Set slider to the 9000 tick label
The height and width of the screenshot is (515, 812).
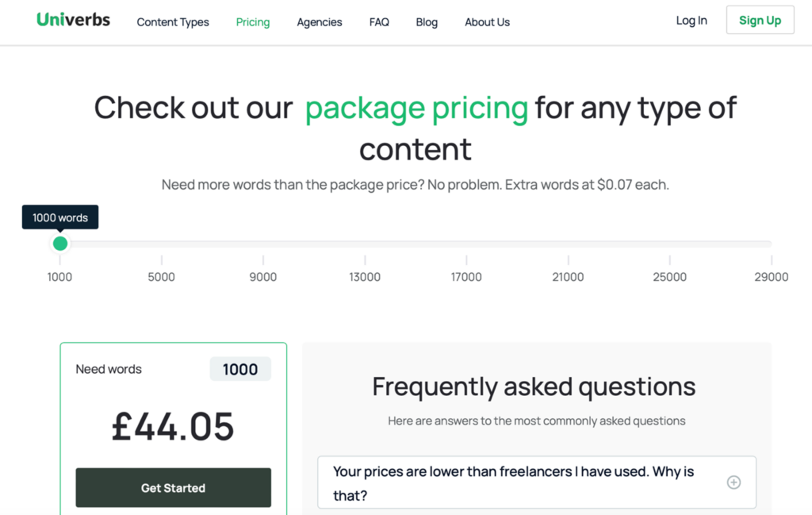263,277
